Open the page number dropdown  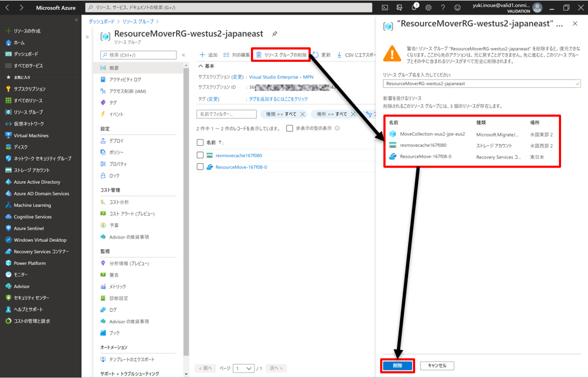click(243, 368)
